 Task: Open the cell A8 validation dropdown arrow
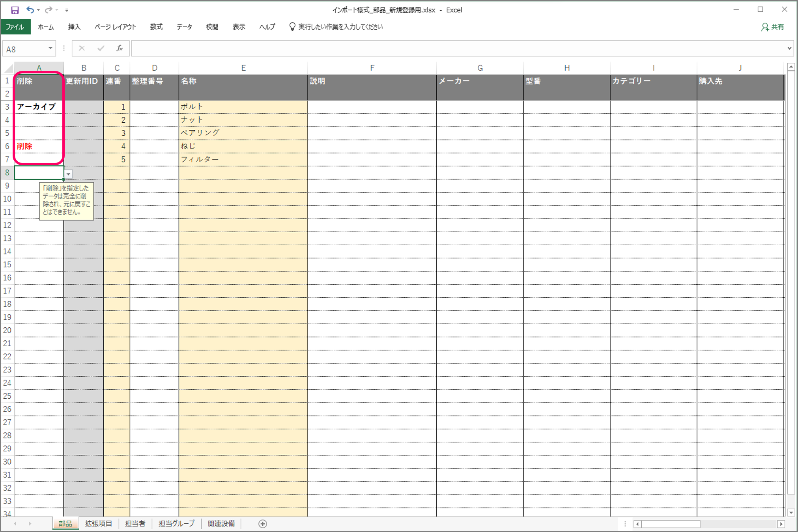(x=69, y=174)
